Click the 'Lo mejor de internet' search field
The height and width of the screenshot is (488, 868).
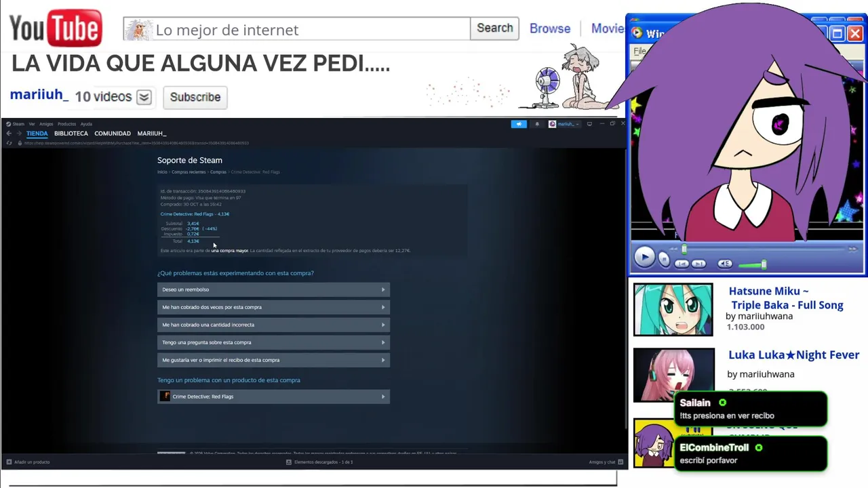(296, 29)
